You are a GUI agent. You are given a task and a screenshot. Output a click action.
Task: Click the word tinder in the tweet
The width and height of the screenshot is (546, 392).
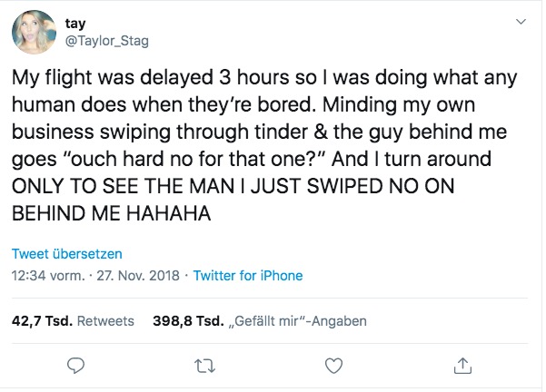click(x=281, y=132)
